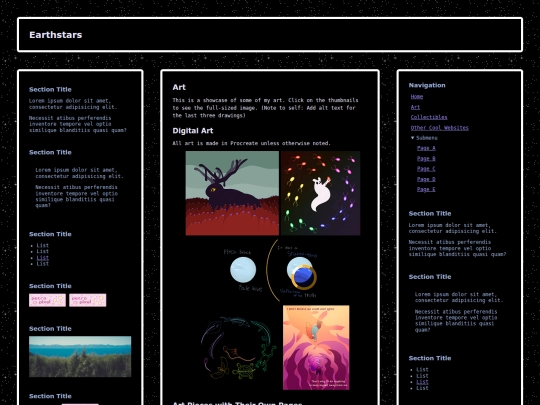Open Page C in the submenu

click(426, 169)
